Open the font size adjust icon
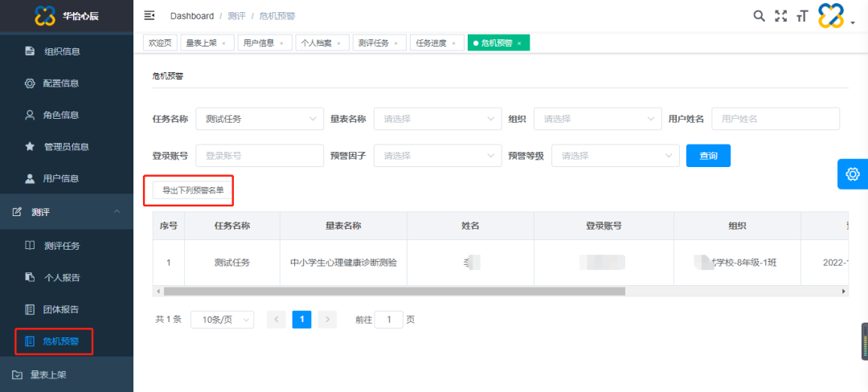 (801, 17)
